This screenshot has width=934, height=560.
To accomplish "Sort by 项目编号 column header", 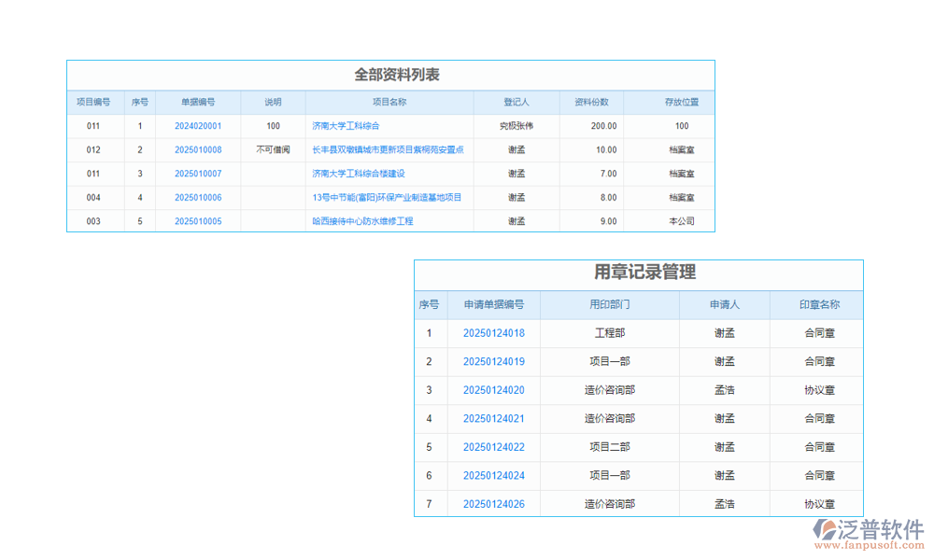I will pos(95,102).
